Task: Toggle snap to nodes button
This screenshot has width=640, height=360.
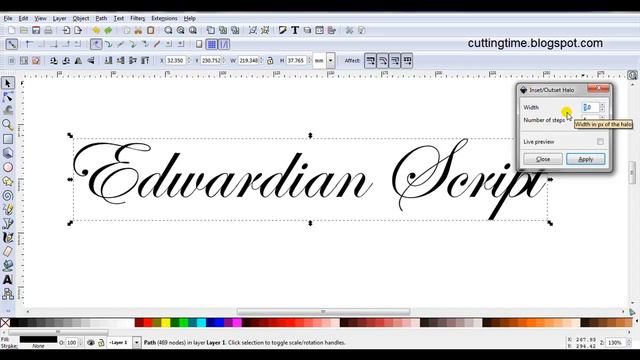Action: (x=96, y=44)
